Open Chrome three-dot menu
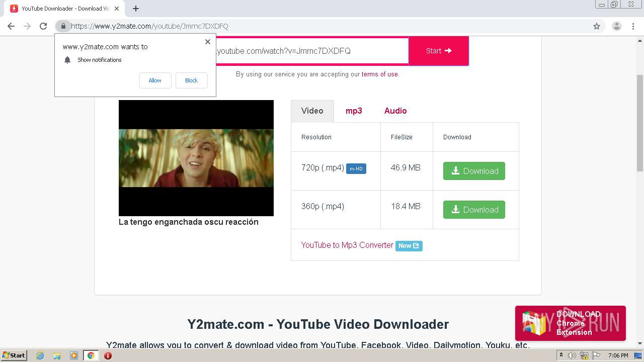This screenshot has height=362, width=644. pyautogui.click(x=633, y=26)
